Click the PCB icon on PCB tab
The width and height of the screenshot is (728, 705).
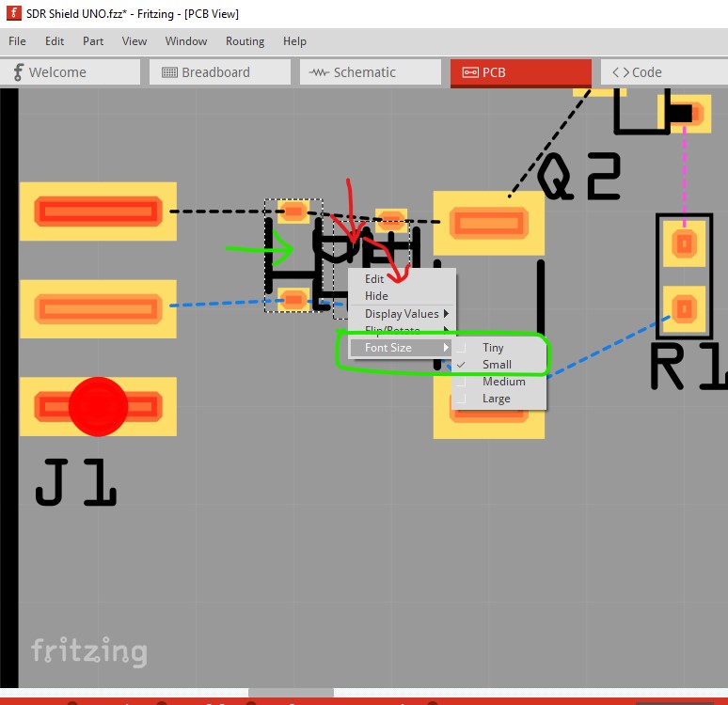tap(470, 72)
